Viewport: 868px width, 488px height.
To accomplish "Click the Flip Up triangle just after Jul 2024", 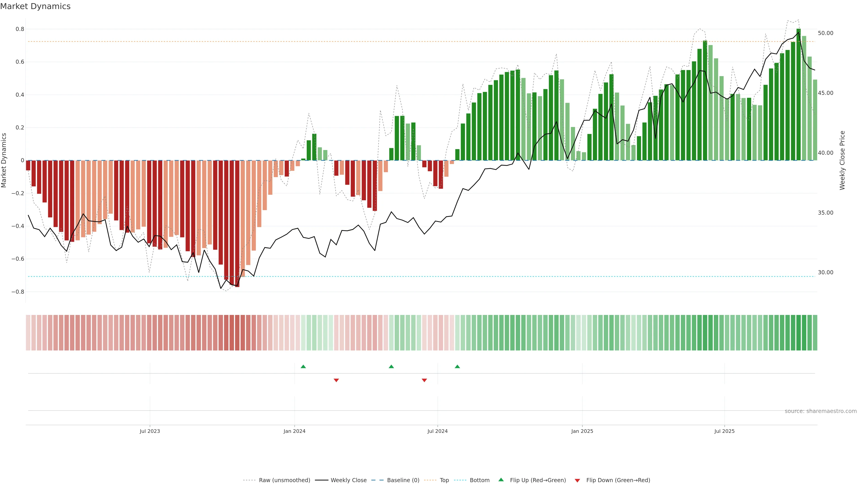I will click(457, 366).
